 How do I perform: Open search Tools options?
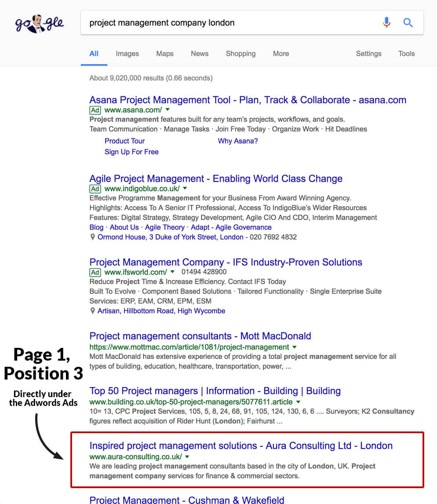407,54
